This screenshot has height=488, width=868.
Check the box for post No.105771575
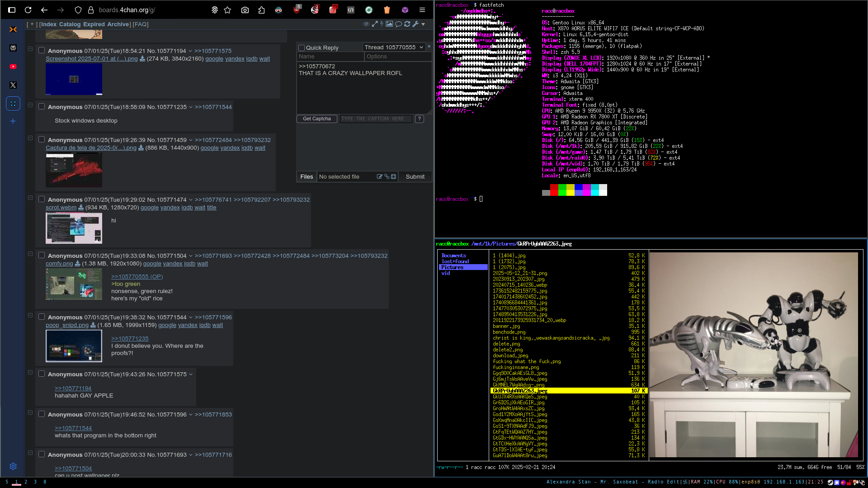click(x=42, y=374)
